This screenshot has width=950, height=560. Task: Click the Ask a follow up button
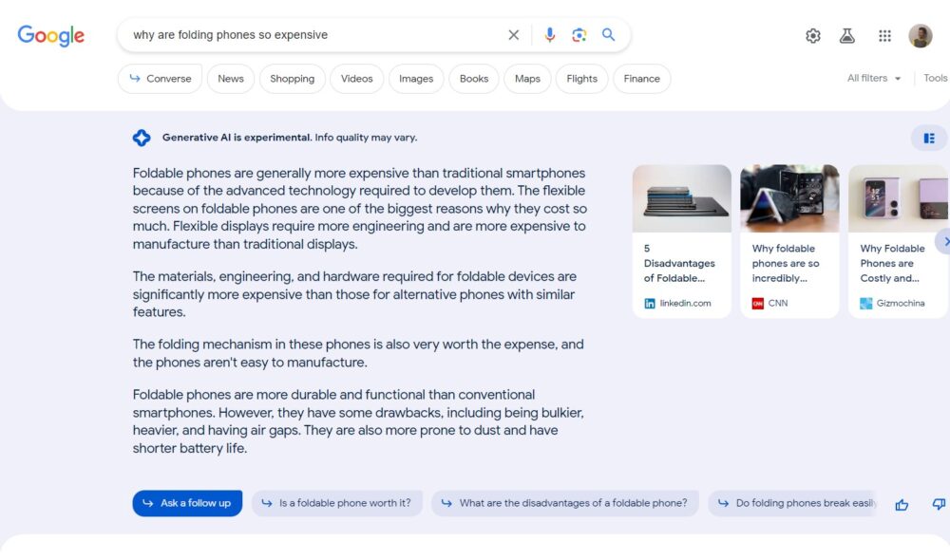(187, 503)
